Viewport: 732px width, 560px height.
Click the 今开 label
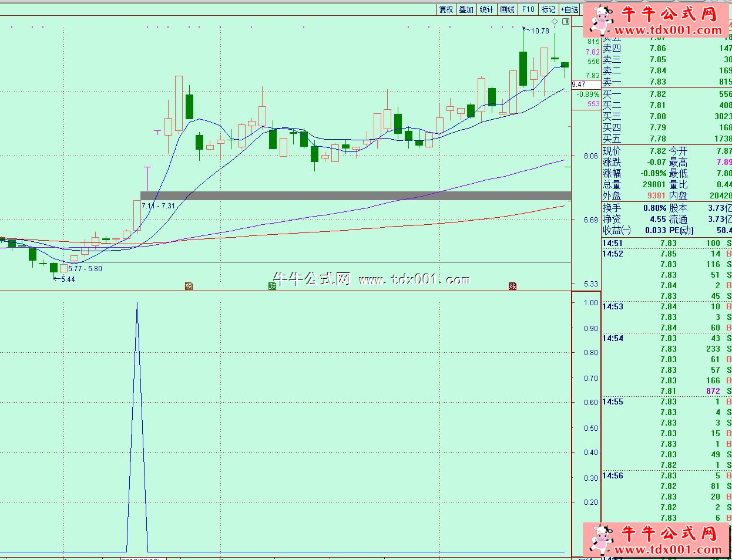click(678, 151)
